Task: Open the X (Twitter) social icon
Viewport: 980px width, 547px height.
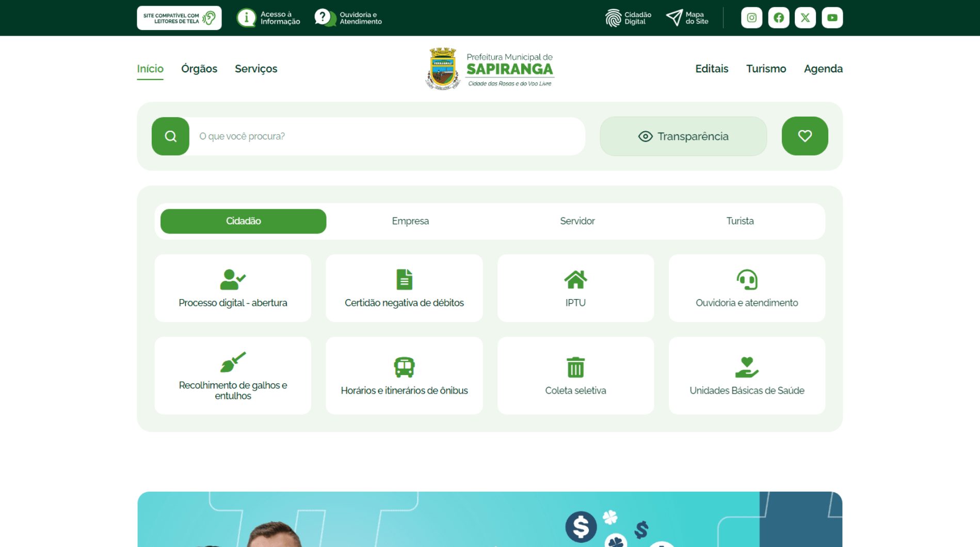Action: point(805,18)
